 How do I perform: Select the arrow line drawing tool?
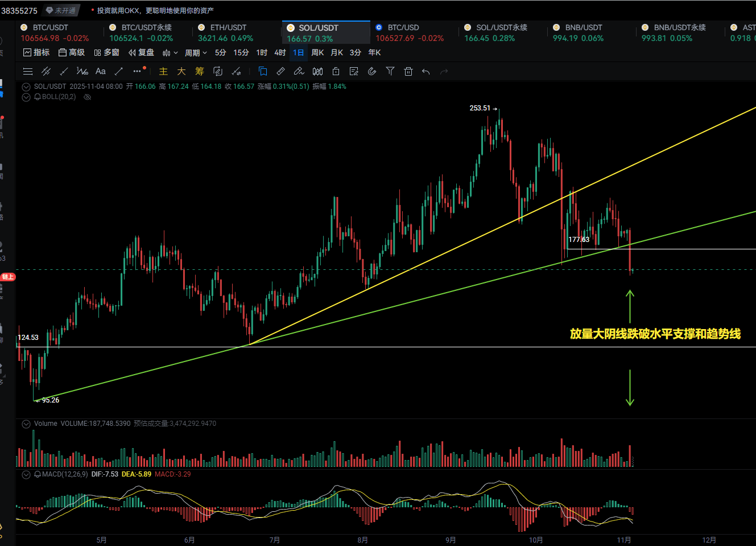(x=119, y=71)
